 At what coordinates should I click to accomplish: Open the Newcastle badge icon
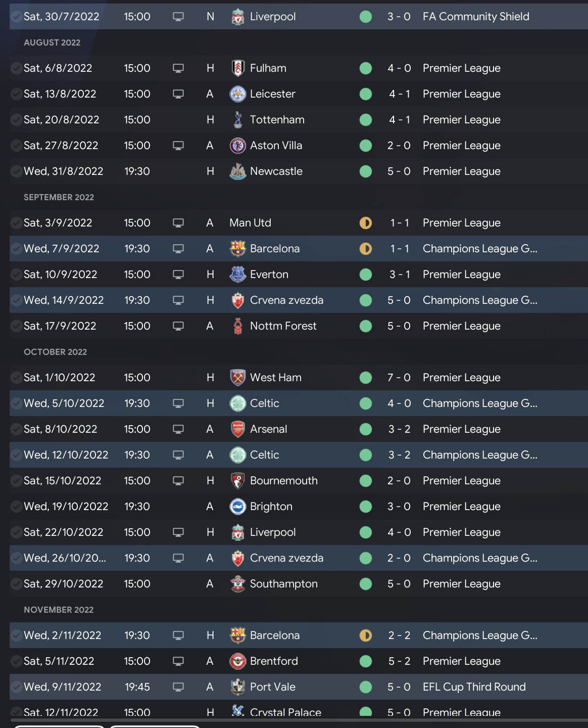(x=237, y=171)
